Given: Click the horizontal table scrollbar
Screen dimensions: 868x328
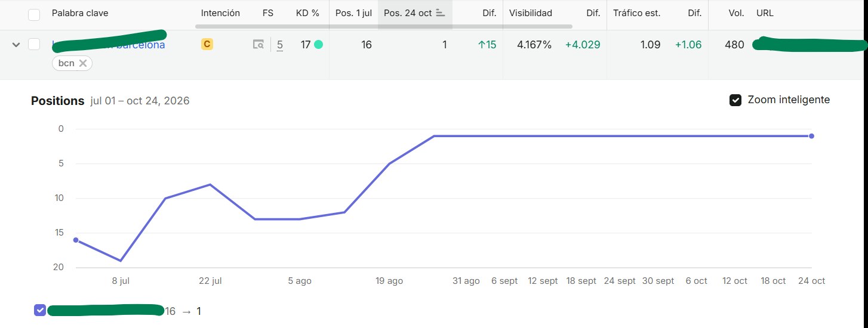Looking at the screenshot, I should (384, 26).
